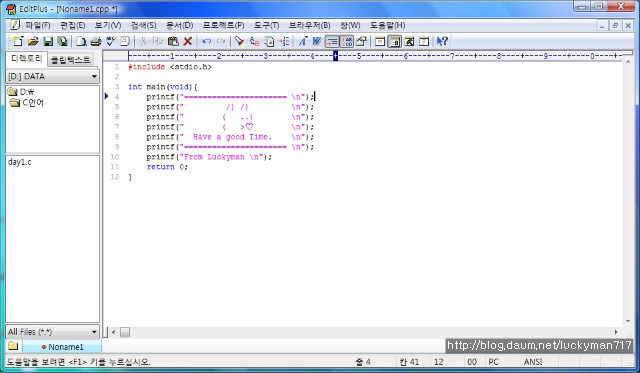This screenshot has height=373, width=640.
Task: Click the Redo arrow icon
Action: 221,41
